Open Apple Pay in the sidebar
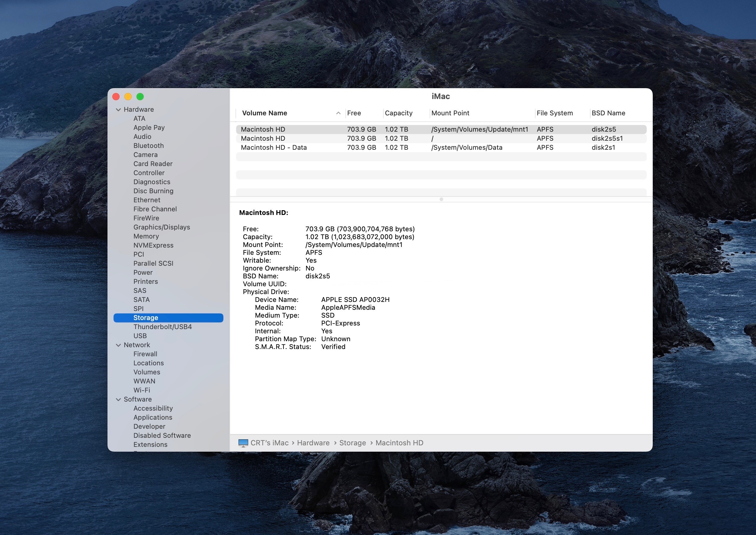Image resolution: width=756 pixels, height=535 pixels. pos(149,127)
